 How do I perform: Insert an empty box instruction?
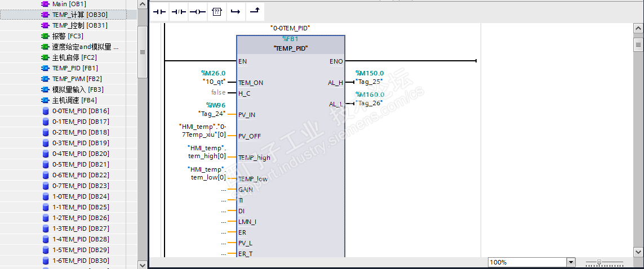coord(216,12)
